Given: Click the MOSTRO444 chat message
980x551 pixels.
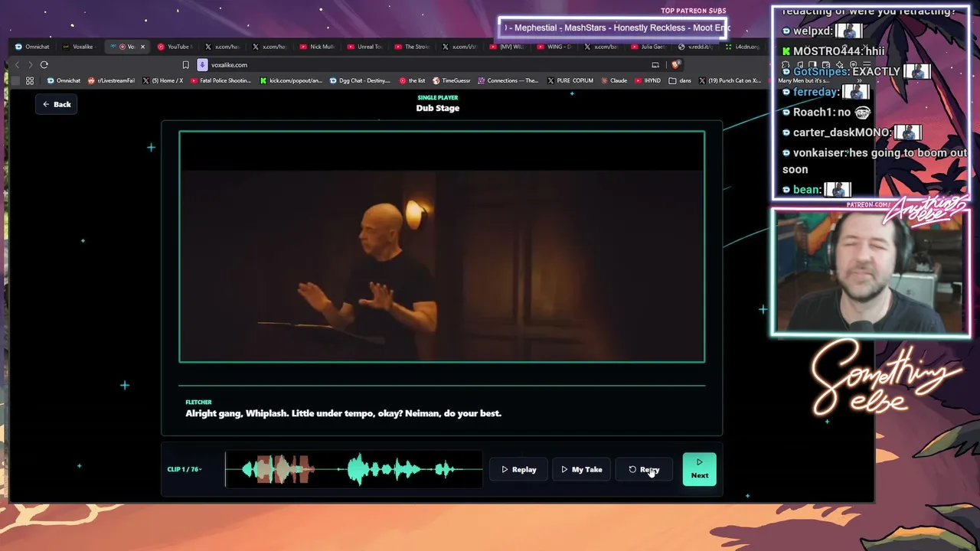Looking at the screenshot, I should [833, 51].
